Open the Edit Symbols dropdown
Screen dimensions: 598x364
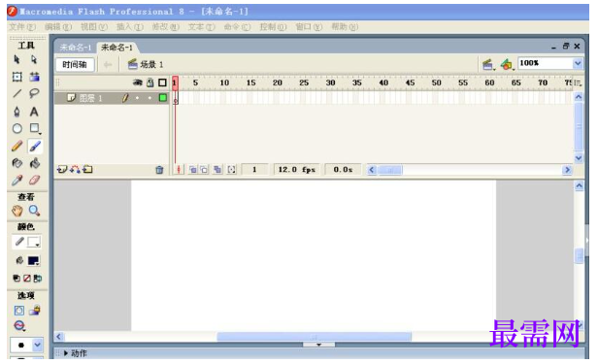click(507, 65)
